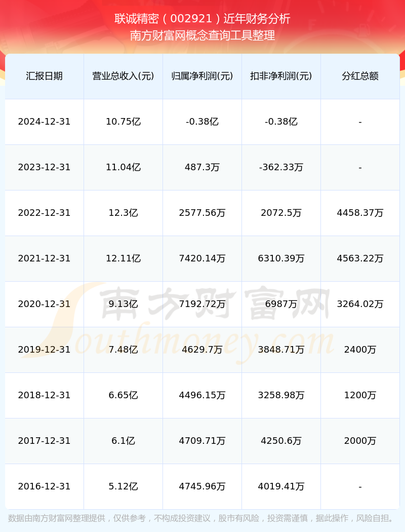Screen dimensions: 405x532
Task: Select the 2016-12-31 date cell
Action: click(44, 486)
